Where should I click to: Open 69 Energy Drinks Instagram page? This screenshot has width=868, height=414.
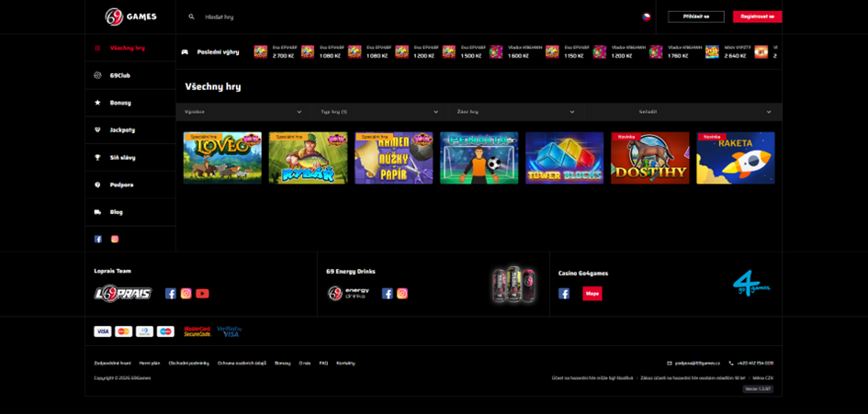402,294
